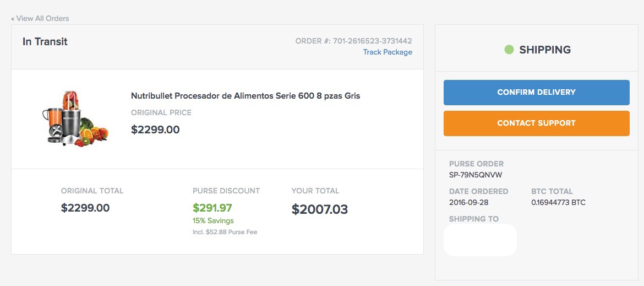This screenshot has width=644, height=286.
Task: Select the order number 701-2616523-3731442
Action: (x=372, y=41)
